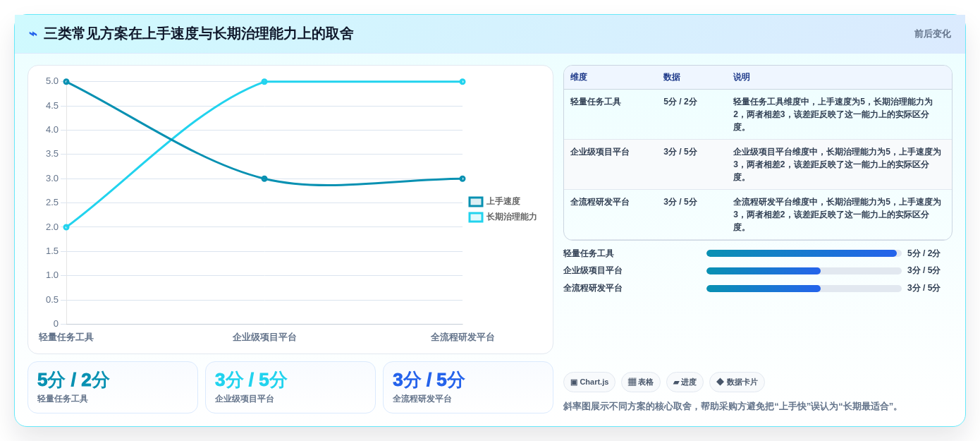Click the 企业级项目平台 progress label
The height and width of the screenshot is (441, 980).
[593, 271]
